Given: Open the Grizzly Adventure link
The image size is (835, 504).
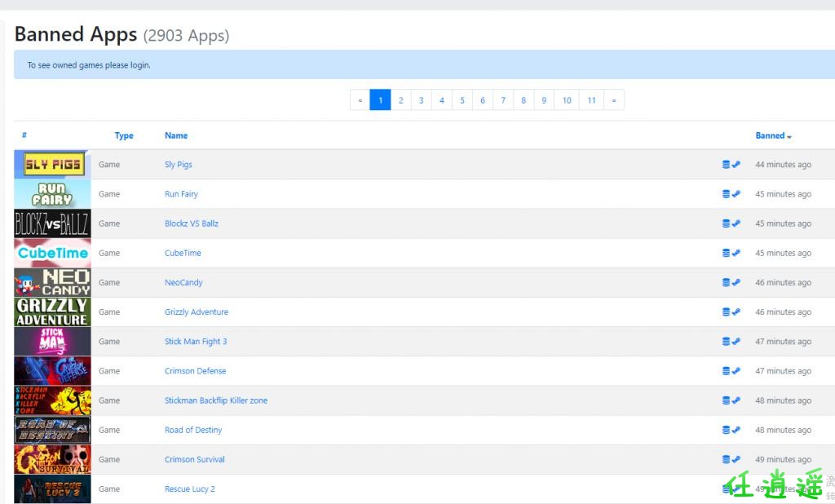Looking at the screenshot, I should click(197, 312).
